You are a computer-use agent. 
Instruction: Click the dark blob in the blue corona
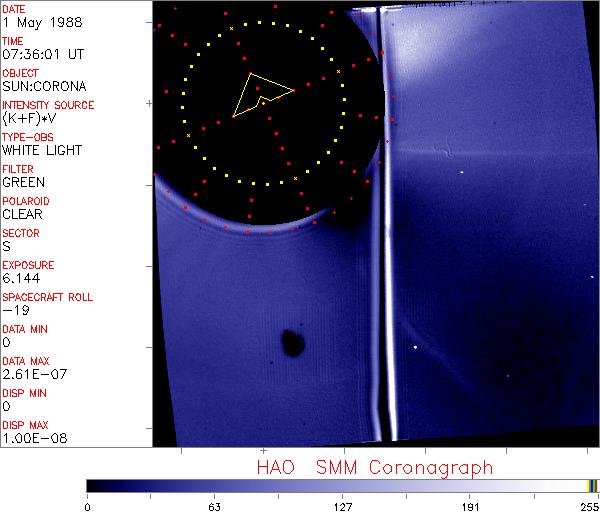[293, 342]
